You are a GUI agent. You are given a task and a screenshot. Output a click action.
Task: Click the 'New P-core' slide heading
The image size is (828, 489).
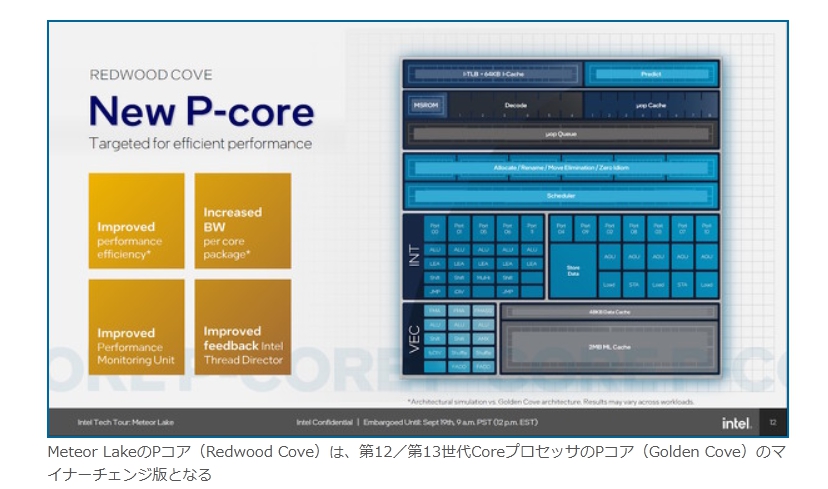(200, 111)
